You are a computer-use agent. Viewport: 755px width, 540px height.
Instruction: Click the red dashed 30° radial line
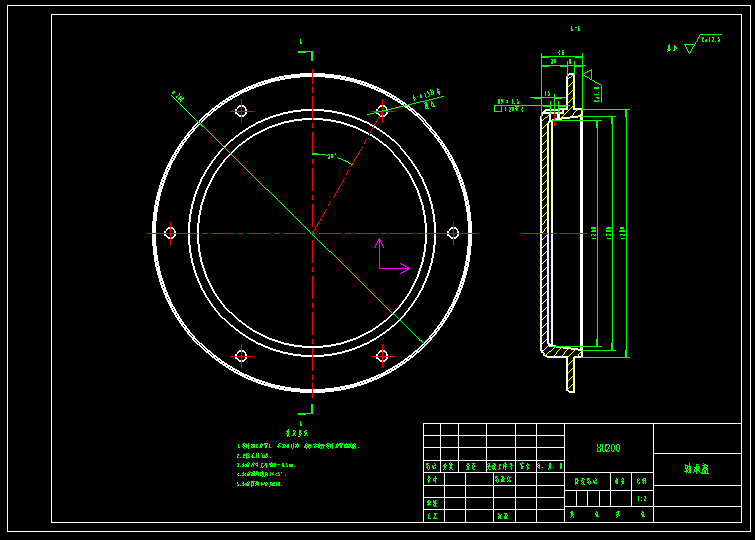347,172
